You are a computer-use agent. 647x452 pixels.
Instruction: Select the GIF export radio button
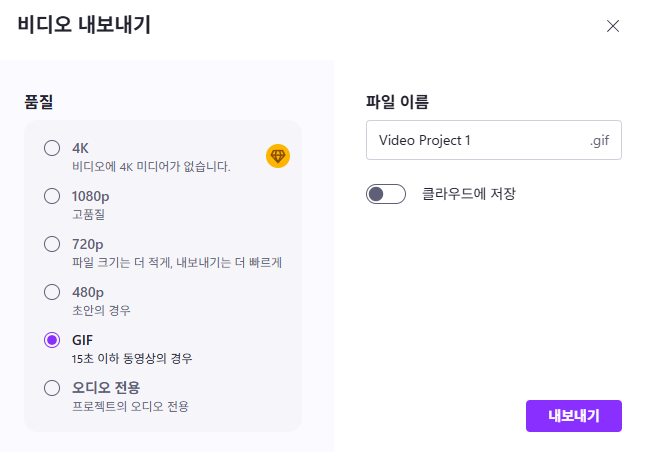pyautogui.click(x=52, y=340)
